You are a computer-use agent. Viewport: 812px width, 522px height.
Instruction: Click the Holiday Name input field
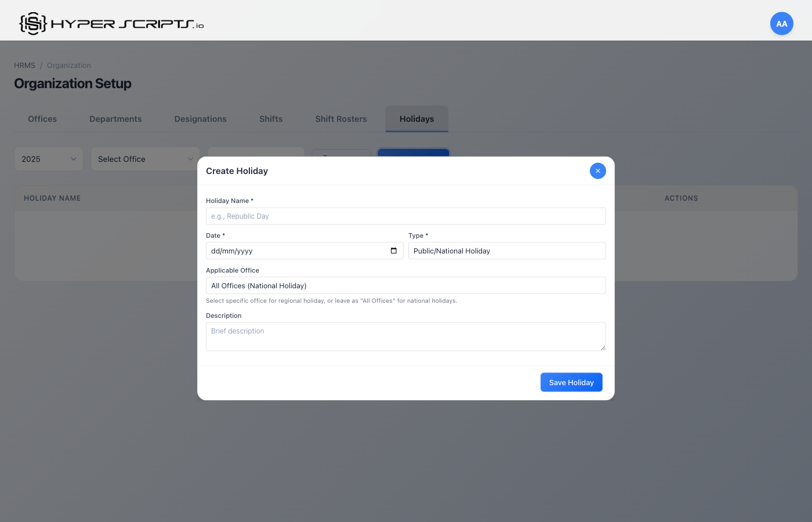tap(405, 215)
